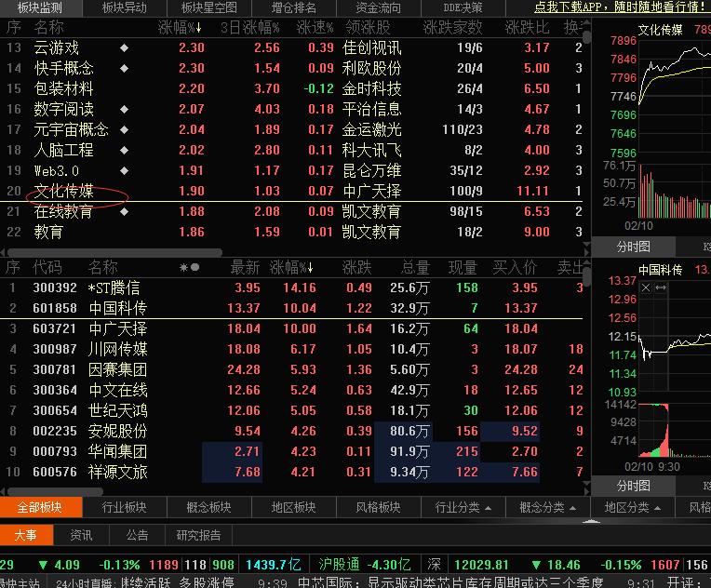Screen dimensions: 711x588
Task: Click the 涨跌比 column header
Action: (527, 28)
